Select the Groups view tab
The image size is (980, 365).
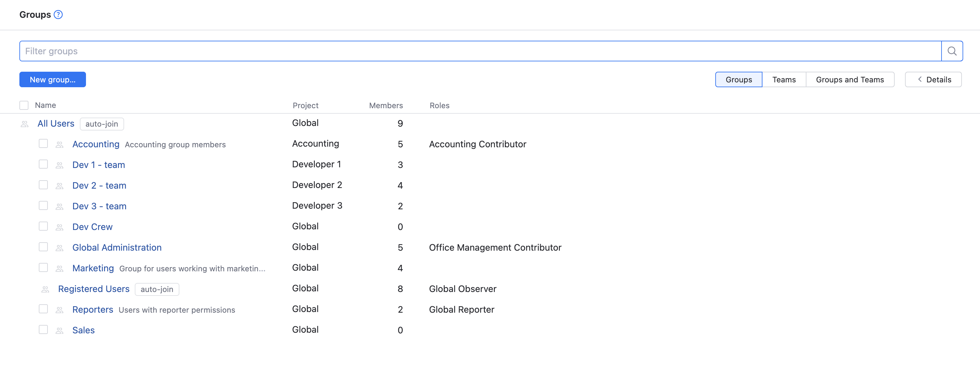(x=739, y=79)
